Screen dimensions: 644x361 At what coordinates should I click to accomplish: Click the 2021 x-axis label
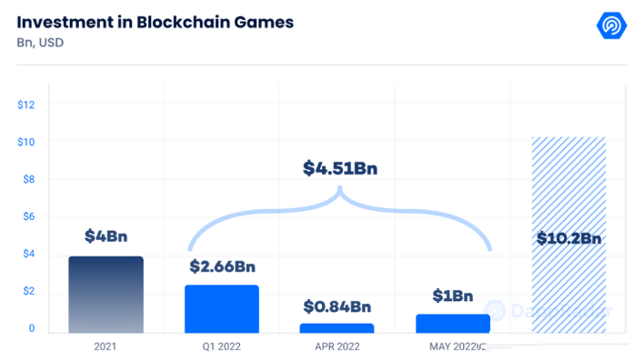point(106,346)
